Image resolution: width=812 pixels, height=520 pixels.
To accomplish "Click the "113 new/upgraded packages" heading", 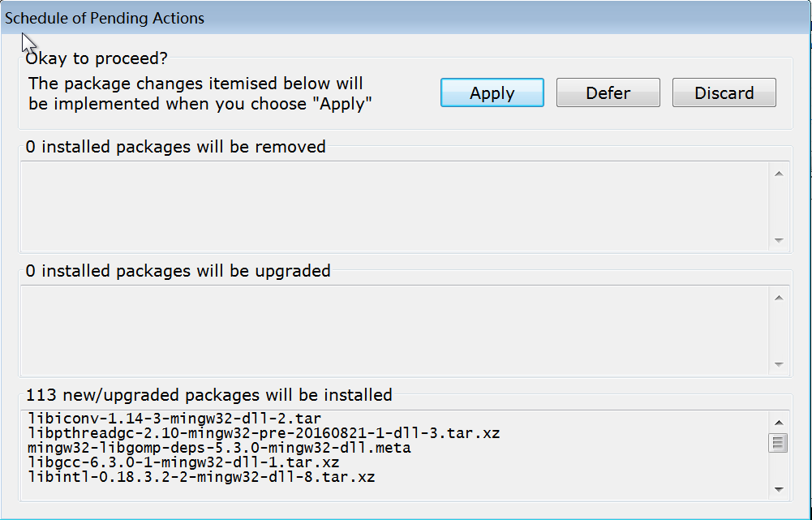I will tap(209, 395).
